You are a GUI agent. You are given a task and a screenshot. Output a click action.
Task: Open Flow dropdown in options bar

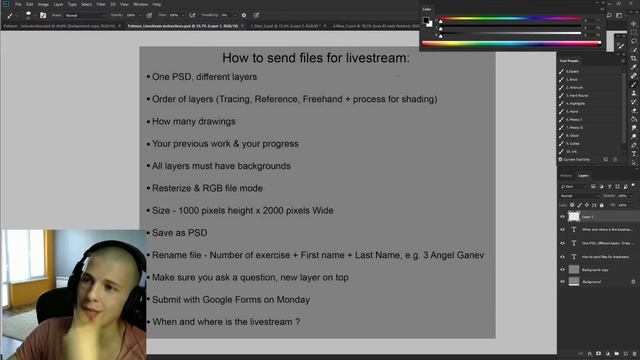pos(183,15)
